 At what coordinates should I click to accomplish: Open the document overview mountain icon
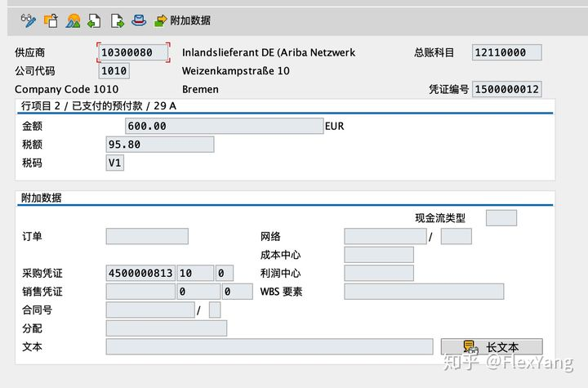[x=73, y=20]
